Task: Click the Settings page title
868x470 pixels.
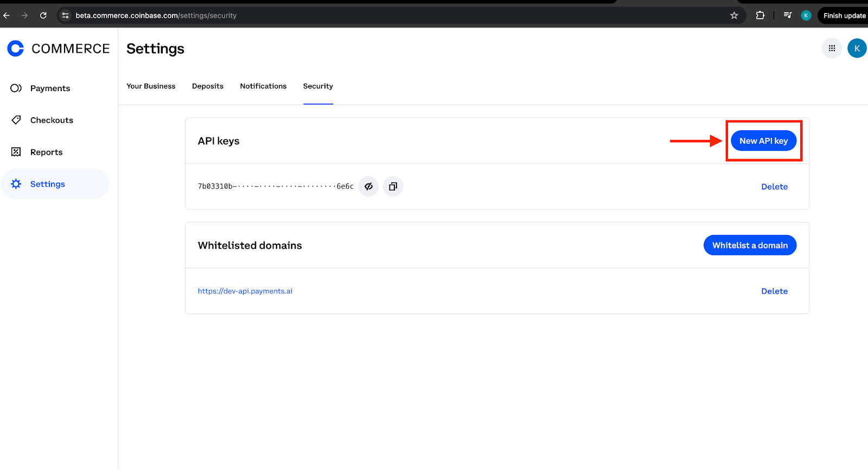Action: (x=155, y=49)
